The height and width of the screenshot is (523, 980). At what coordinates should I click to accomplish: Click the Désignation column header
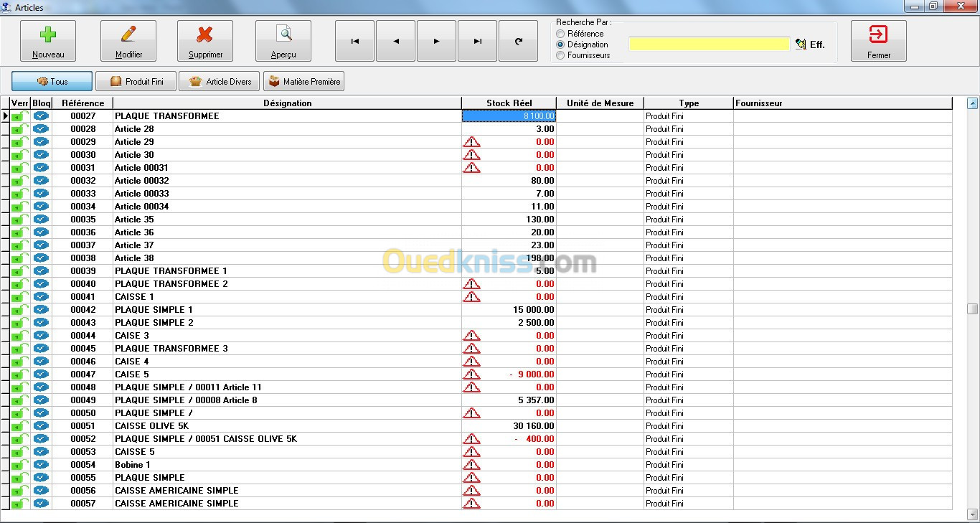[x=287, y=103]
